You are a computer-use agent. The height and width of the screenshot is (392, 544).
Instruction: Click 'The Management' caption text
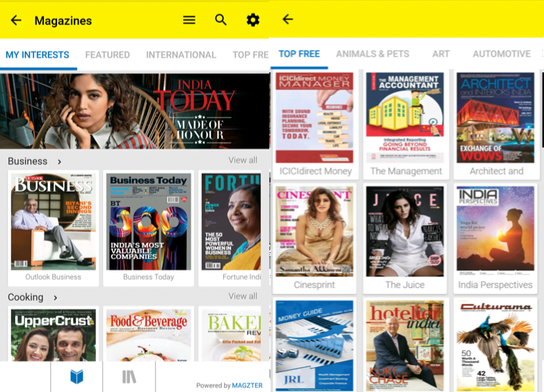(x=406, y=171)
